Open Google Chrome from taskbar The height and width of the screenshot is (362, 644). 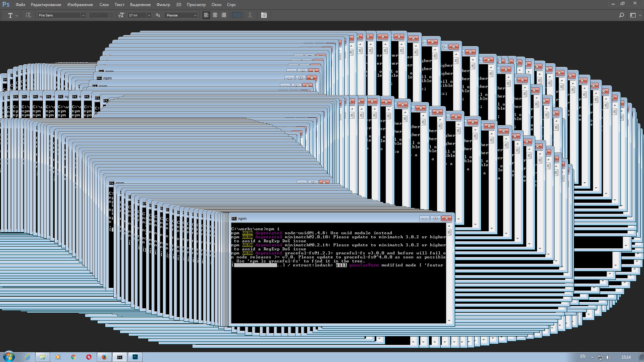(73, 357)
